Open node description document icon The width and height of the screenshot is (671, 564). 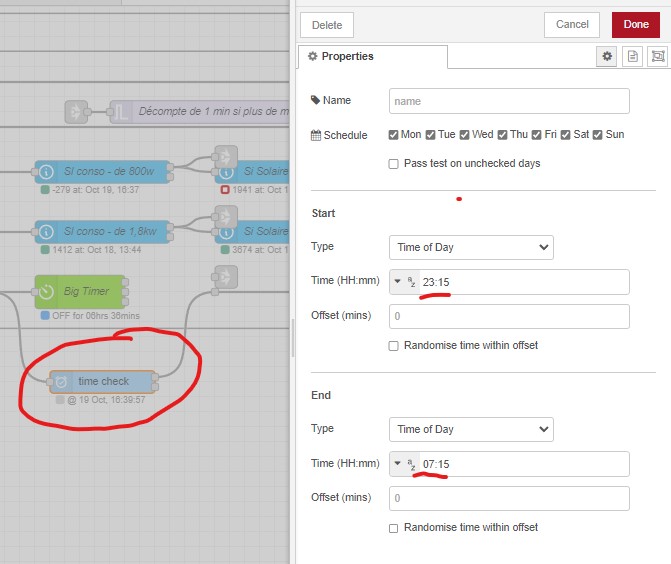click(632, 57)
